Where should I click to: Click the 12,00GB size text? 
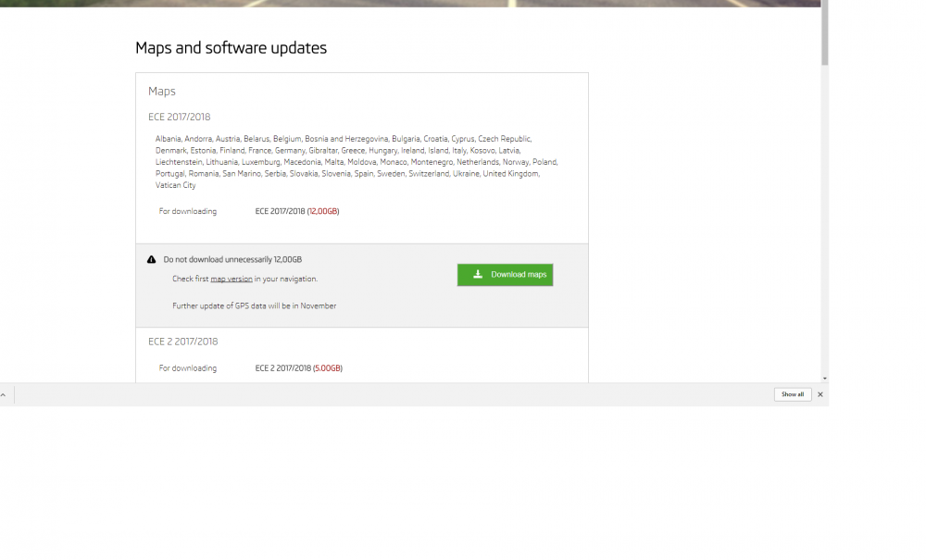323,211
